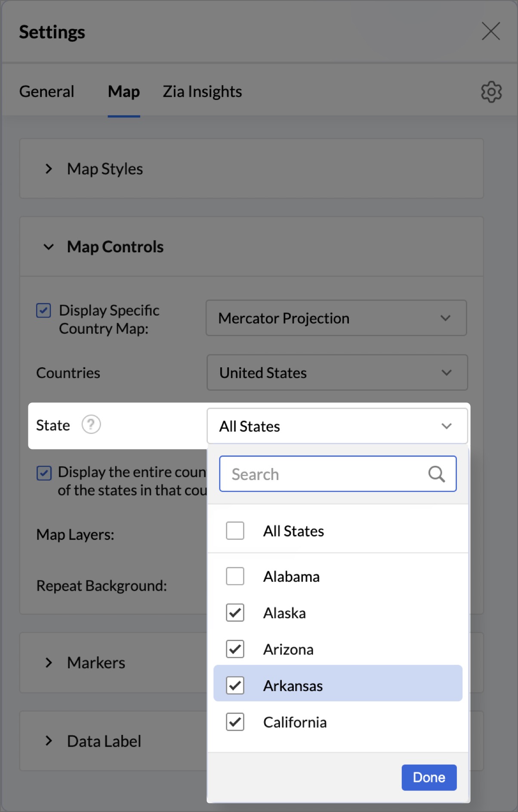Click the Done button
518x812 pixels.
tap(429, 778)
